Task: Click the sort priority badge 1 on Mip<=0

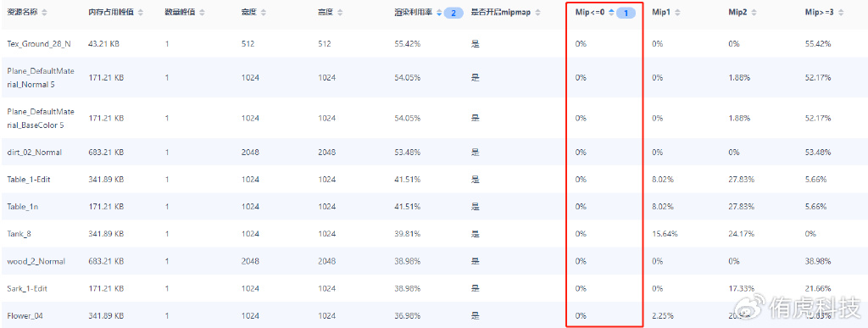Action: click(x=626, y=13)
